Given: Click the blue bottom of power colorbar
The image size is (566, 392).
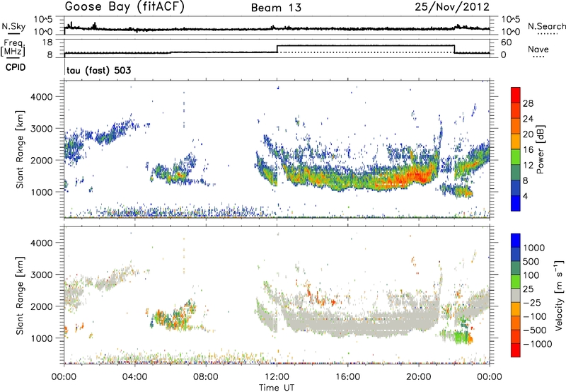Looking at the screenshot, I should point(516,203).
